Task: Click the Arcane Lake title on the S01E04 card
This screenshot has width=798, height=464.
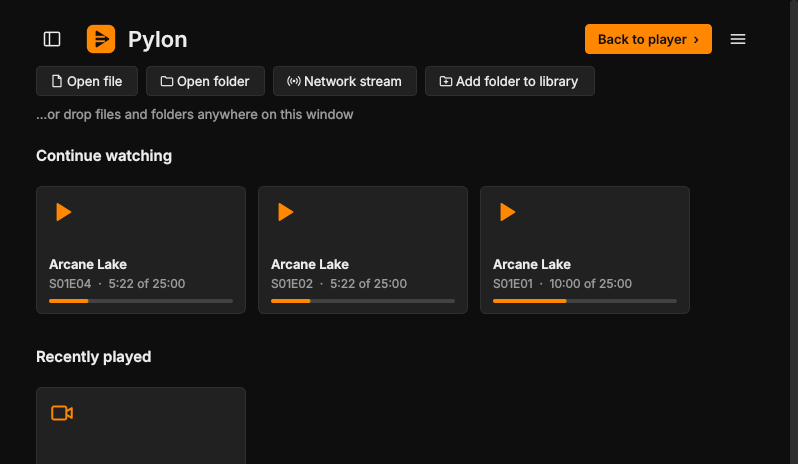Action: point(88,265)
